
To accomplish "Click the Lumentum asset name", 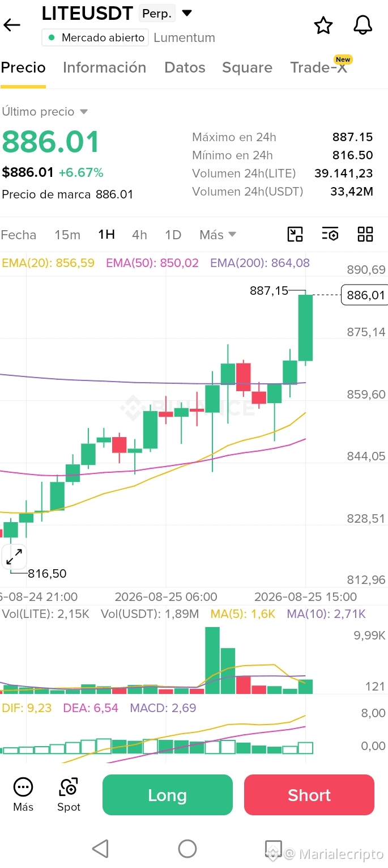I will pyautogui.click(x=185, y=38).
